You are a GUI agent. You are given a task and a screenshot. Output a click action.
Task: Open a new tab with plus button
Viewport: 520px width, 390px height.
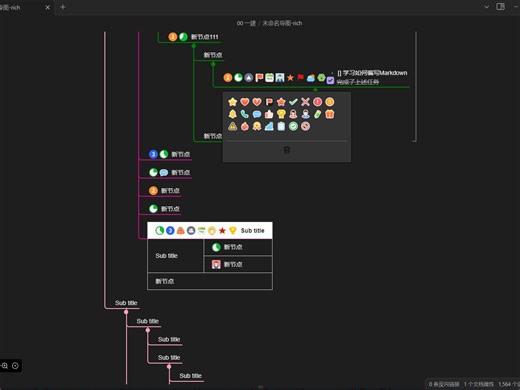pos(63,7)
